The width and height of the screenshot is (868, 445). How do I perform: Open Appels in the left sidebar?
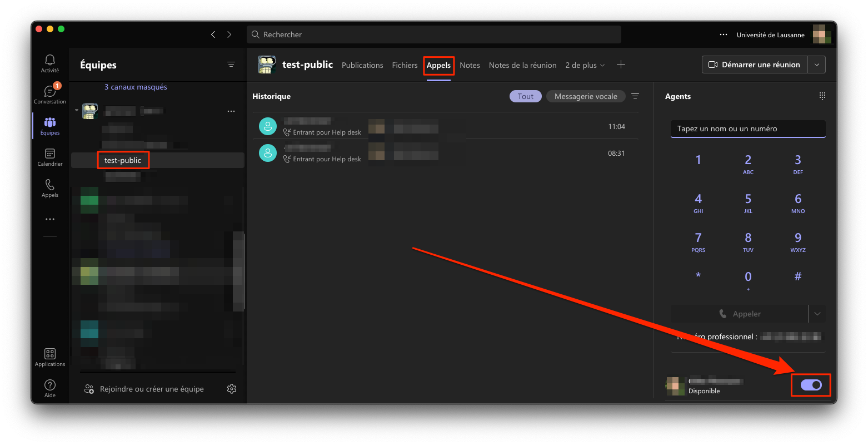[50, 188]
